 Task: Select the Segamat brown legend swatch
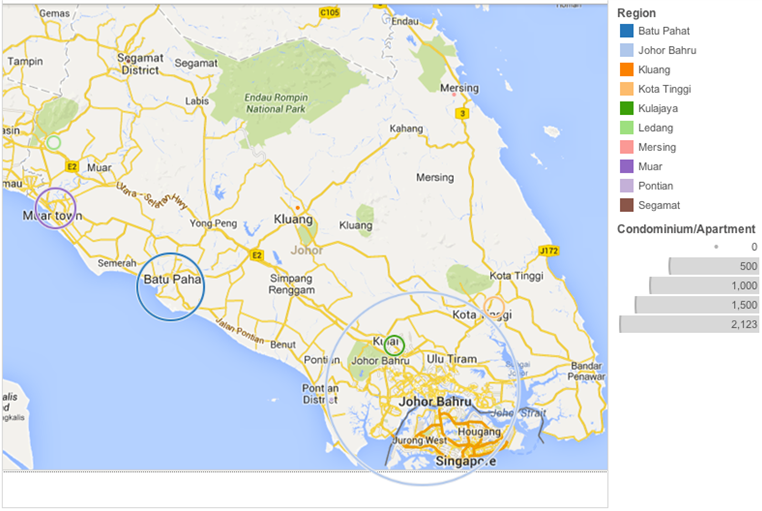tap(626, 205)
